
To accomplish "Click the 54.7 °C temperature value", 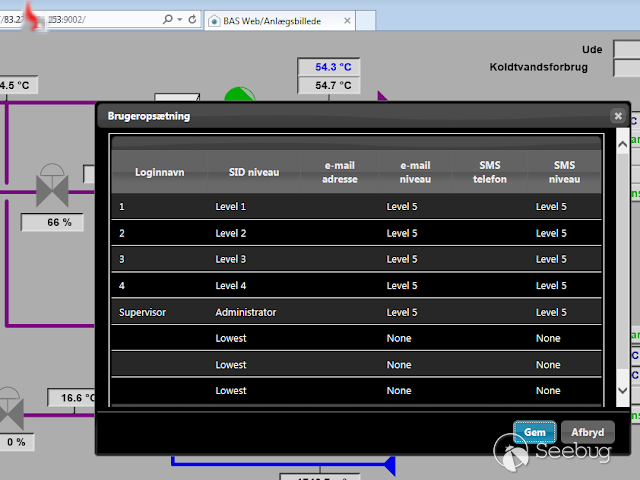I will pos(329,85).
